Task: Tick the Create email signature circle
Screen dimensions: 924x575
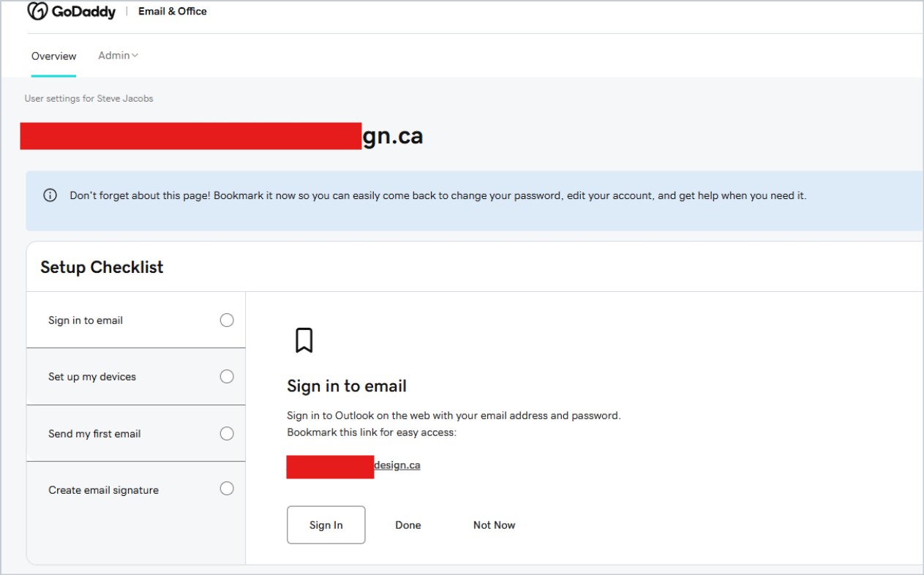Action: tap(227, 489)
